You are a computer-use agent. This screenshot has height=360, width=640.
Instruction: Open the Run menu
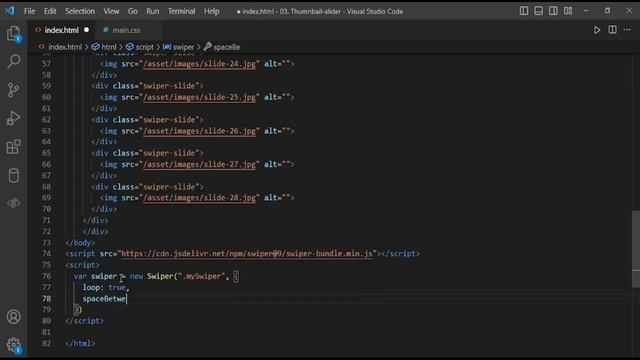(x=153, y=11)
